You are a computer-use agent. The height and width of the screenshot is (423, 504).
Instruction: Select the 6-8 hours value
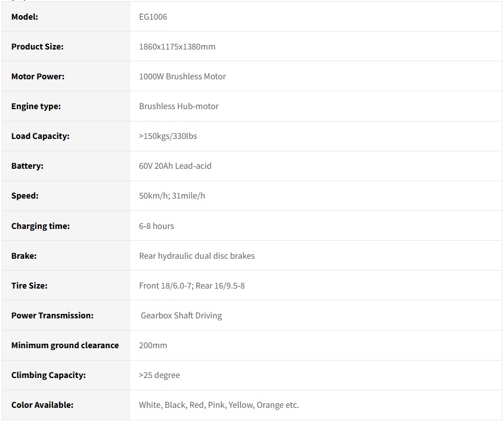(x=156, y=226)
